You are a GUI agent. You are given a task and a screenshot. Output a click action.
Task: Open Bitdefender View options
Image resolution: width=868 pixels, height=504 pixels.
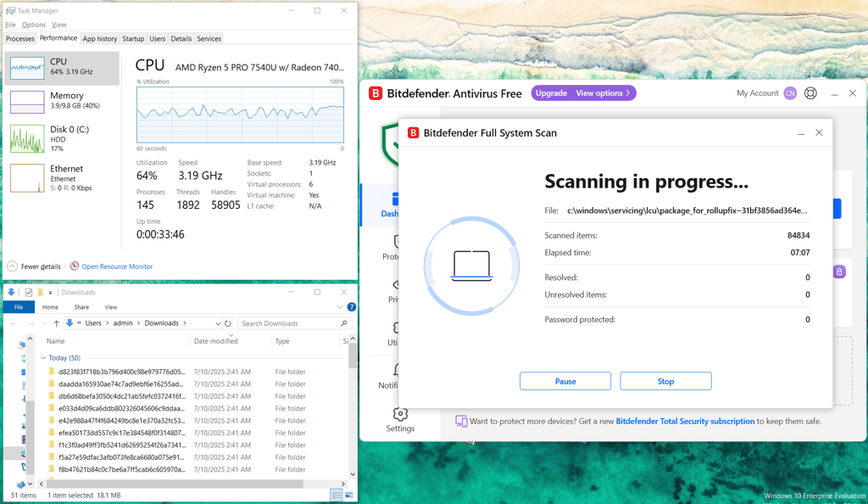pyautogui.click(x=603, y=93)
